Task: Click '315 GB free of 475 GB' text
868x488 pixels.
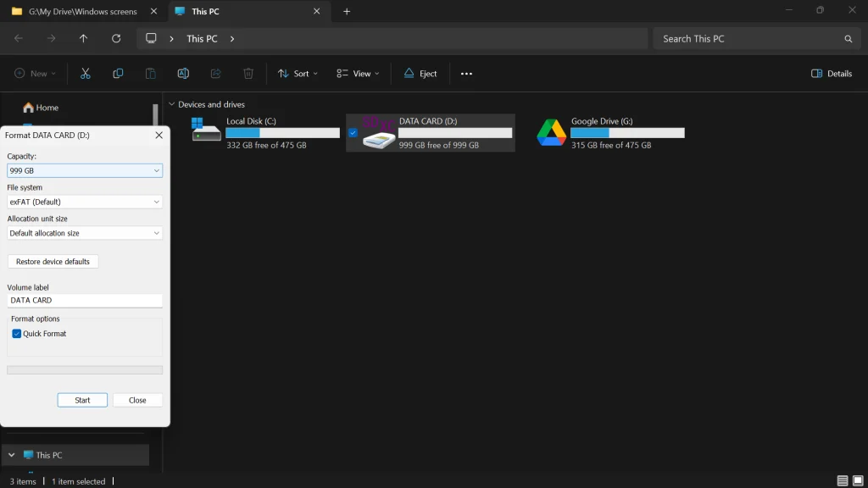Action: pos(611,145)
